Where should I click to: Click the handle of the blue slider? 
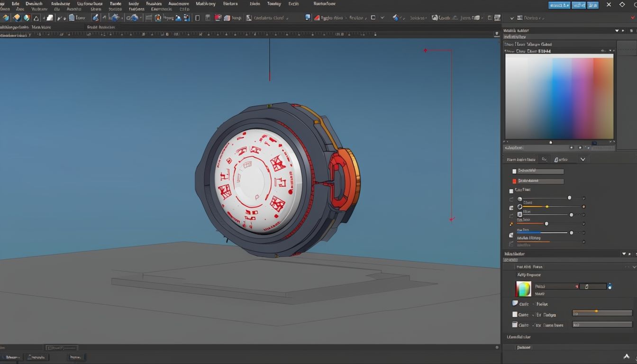click(571, 233)
